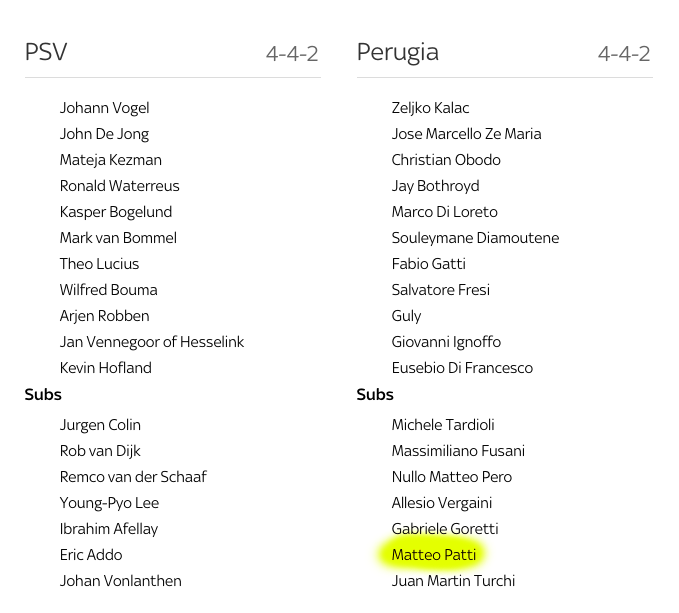Click the PSV team heading
The width and height of the screenshot is (679, 613).
tap(46, 52)
